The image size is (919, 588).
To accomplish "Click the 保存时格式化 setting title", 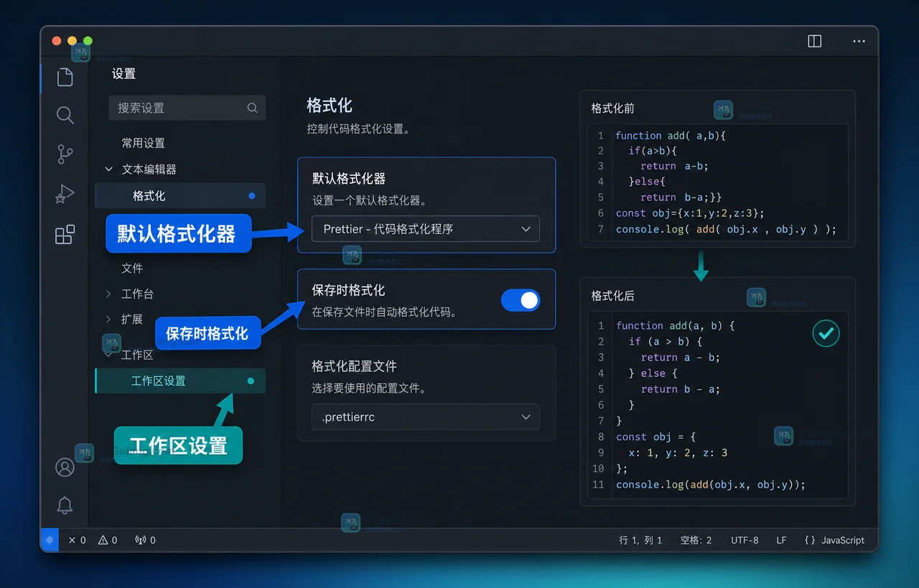I will coord(348,290).
